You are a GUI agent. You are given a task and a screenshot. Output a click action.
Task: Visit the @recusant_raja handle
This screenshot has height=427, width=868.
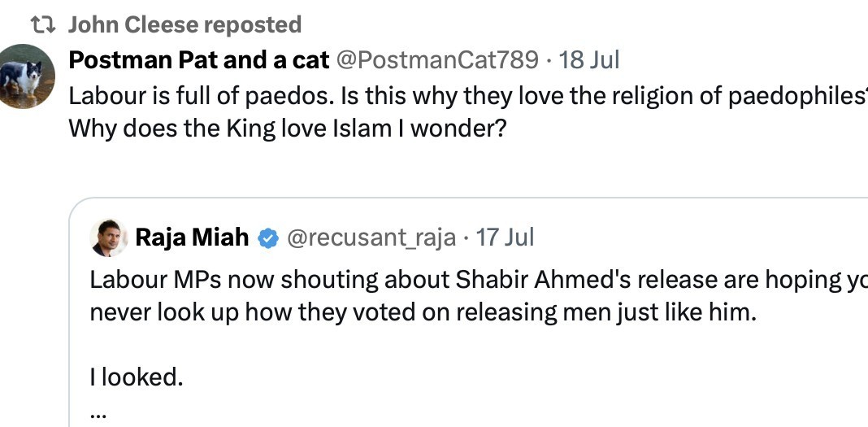[x=371, y=237]
